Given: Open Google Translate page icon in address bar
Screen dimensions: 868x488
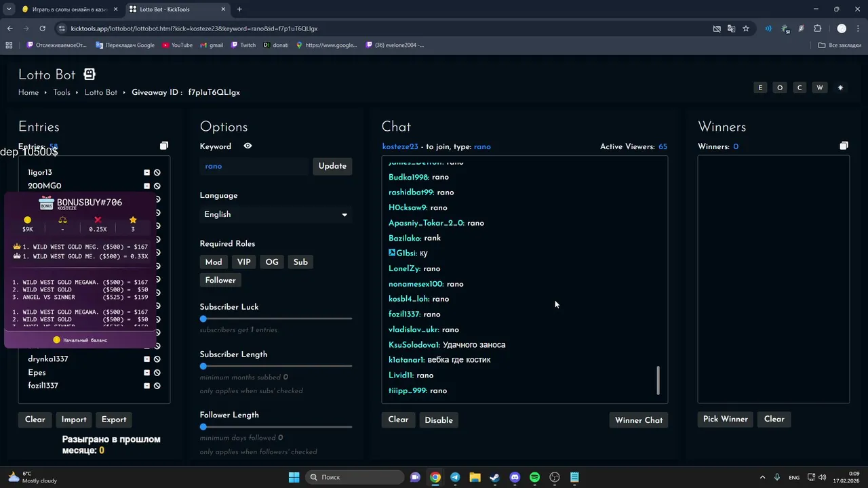Looking at the screenshot, I should [x=731, y=28].
